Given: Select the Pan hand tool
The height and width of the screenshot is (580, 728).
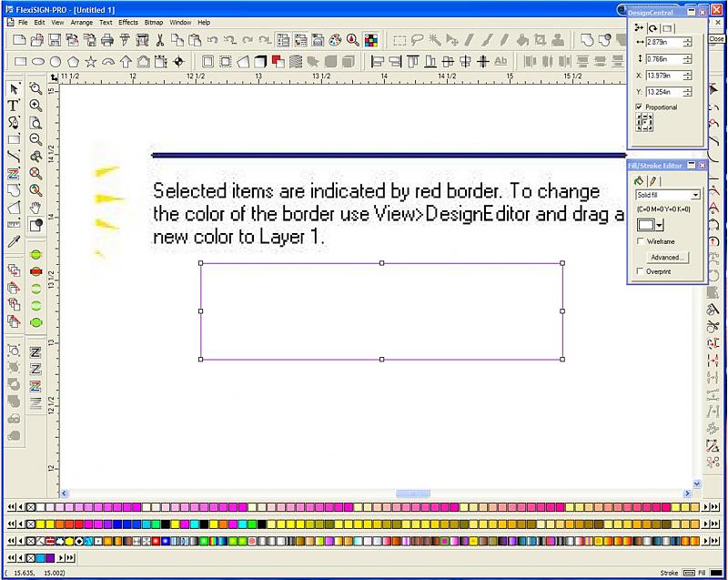Looking at the screenshot, I should (35, 208).
